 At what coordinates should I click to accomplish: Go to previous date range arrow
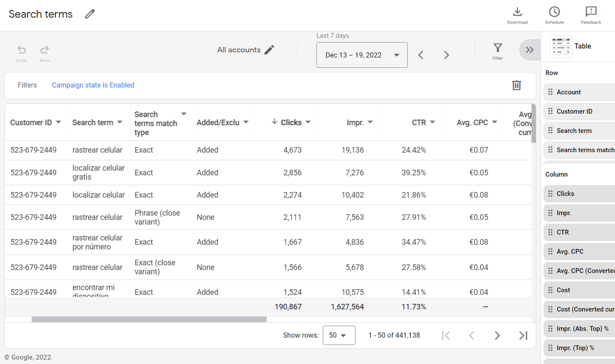click(421, 55)
